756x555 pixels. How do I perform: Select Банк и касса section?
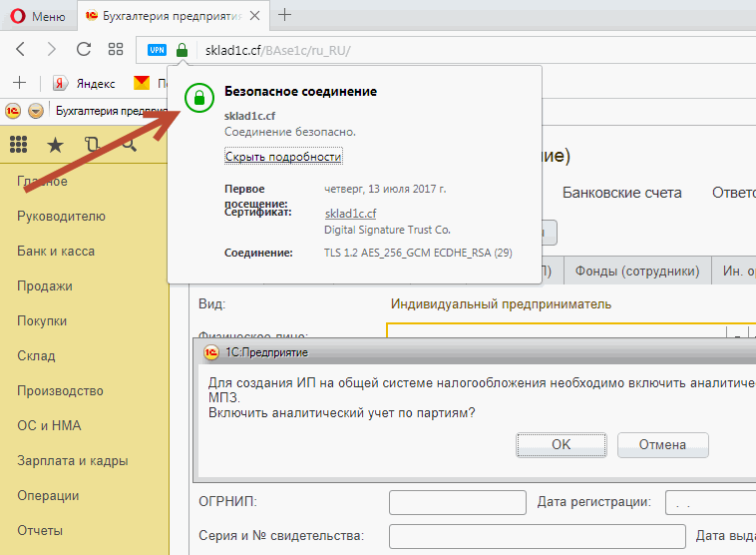[x=56, y=252]
